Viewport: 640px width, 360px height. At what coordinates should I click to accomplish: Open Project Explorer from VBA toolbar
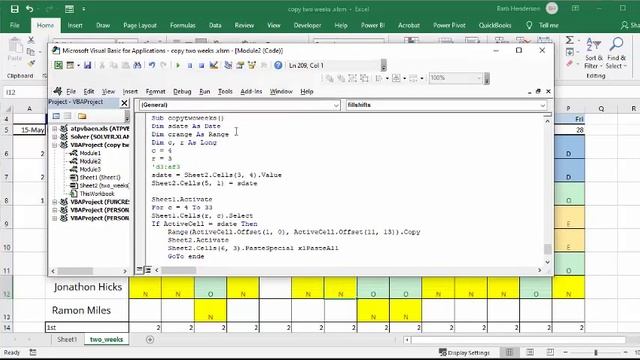228,65
